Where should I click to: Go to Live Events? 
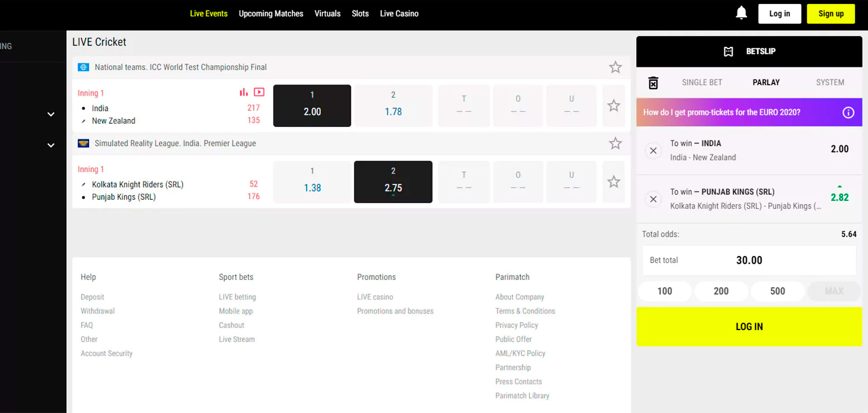(209, 13)
